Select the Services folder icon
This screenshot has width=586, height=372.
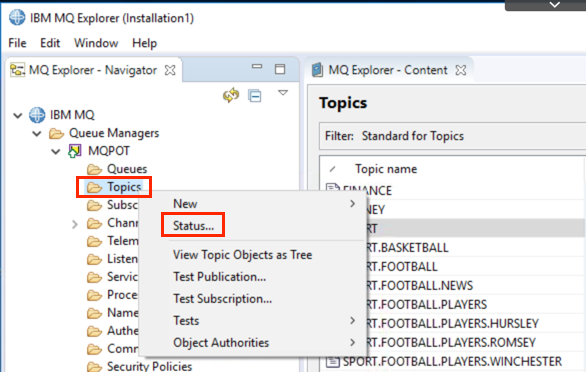tap(94, 277)
